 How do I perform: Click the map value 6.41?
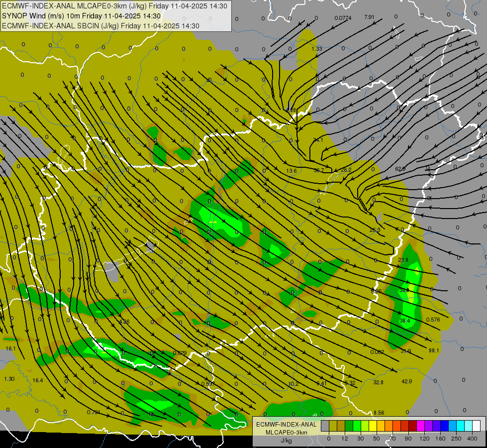321,383
